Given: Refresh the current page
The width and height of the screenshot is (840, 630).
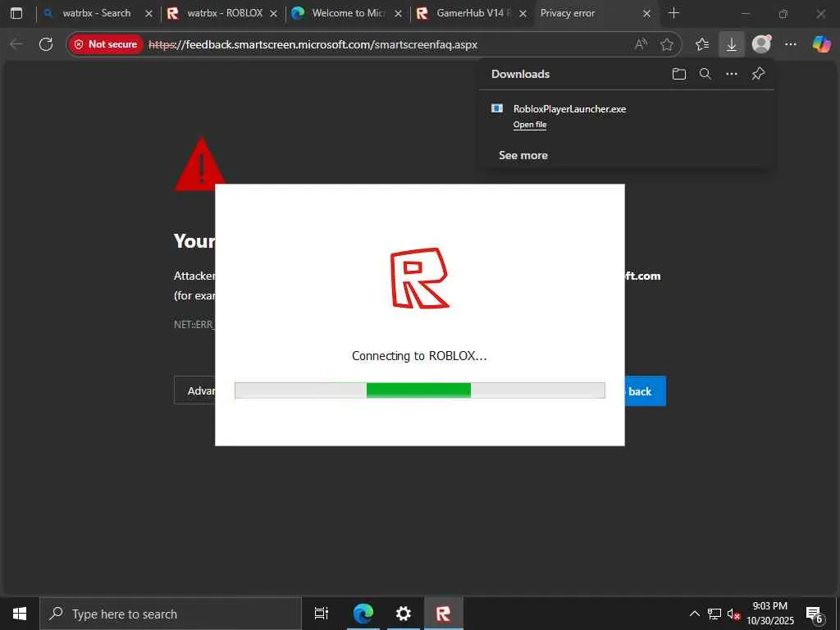Looking at the screenshot, I should click(x=46, y=44).
